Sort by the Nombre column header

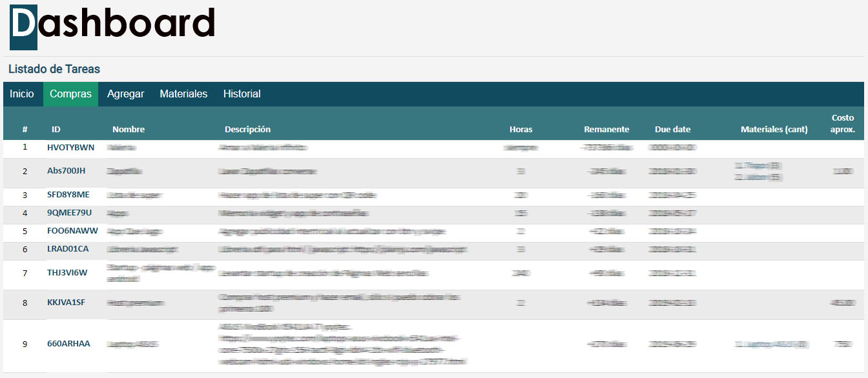[x=129, y=129]
